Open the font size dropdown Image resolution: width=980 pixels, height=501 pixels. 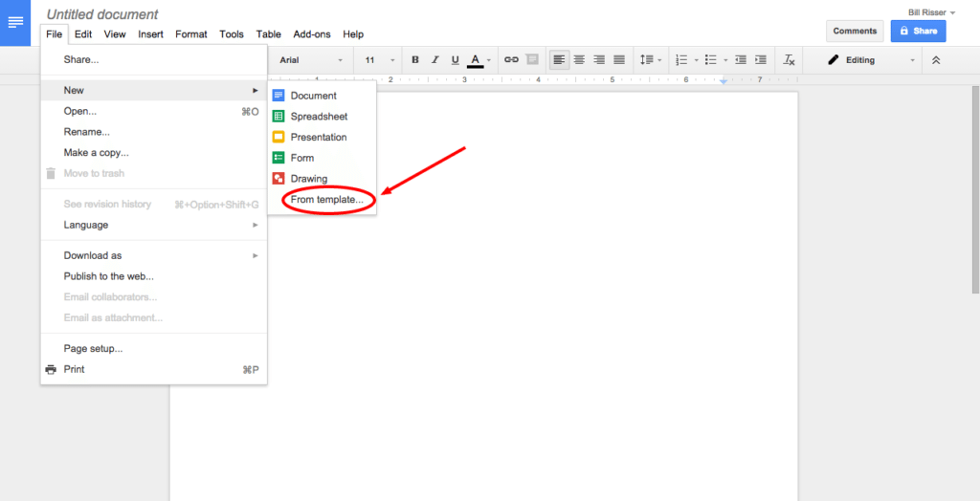[379, 60]
